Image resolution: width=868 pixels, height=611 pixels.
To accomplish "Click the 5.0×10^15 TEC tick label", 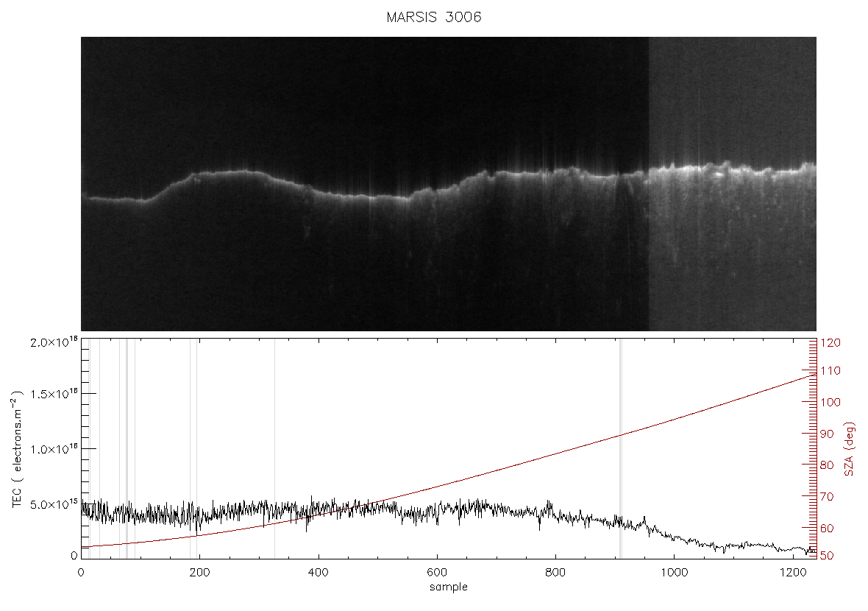I will (54, 504).
